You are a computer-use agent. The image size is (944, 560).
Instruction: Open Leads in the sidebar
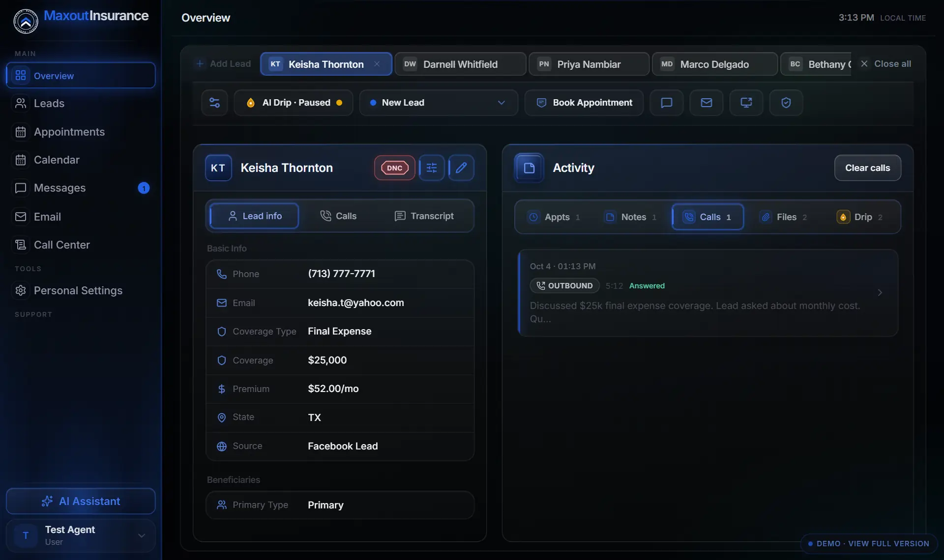pos(81,104)
